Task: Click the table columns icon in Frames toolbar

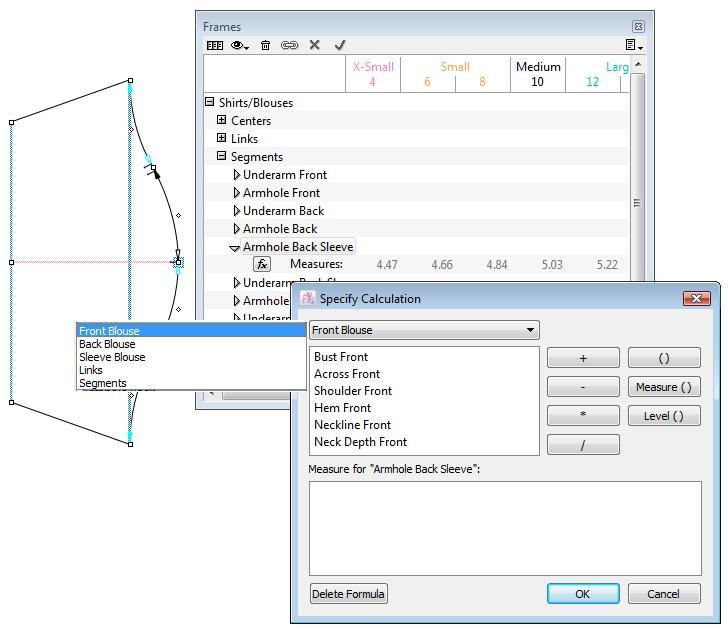Action: click(214, 45)
